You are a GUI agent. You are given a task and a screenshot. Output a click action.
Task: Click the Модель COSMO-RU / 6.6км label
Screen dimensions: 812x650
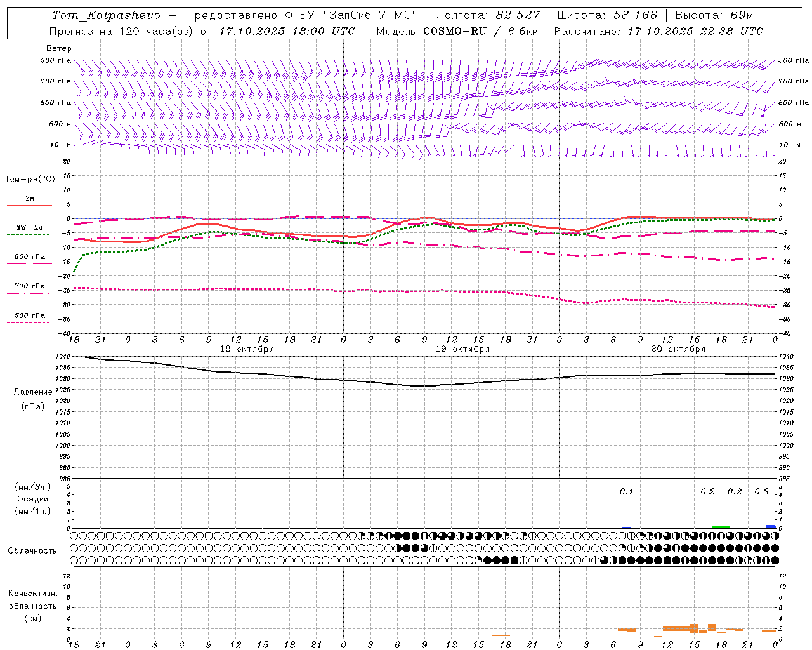(x=456, y=31)
